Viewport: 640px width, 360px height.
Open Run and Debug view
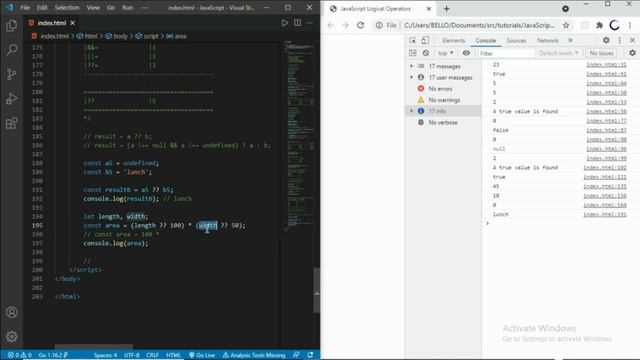pos(11,99)
